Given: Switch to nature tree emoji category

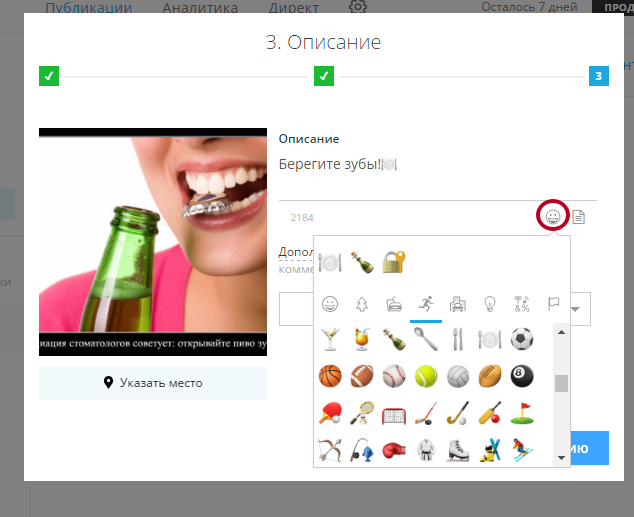Looking at the screenshot, I should [x=362, y=304].
